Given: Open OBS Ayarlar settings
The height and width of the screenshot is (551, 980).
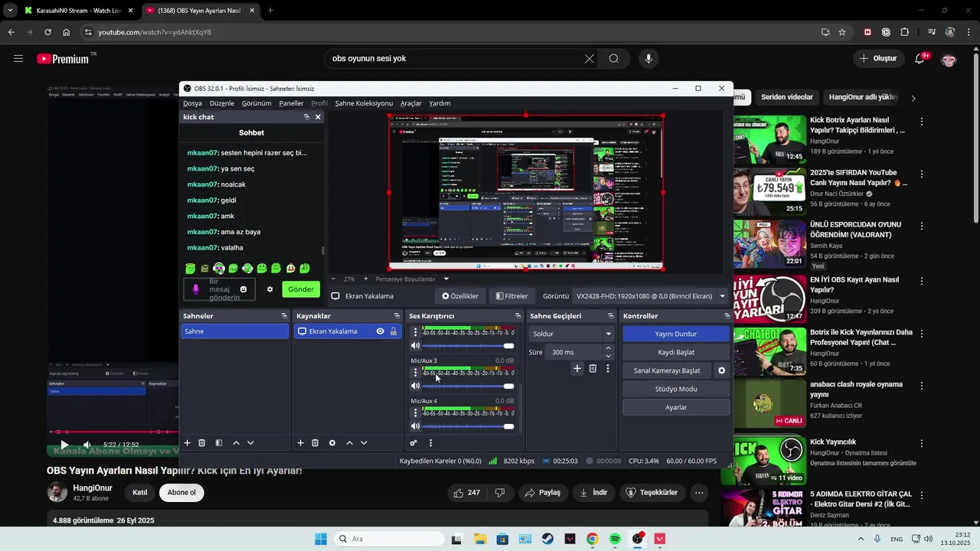Looking at the screenshot, I should [676, 407].
